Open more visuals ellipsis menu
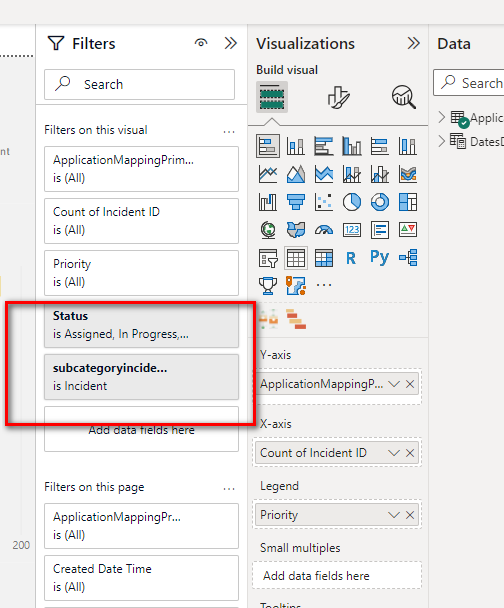Viewport: 504px width, 608px height. pos(324,285)
